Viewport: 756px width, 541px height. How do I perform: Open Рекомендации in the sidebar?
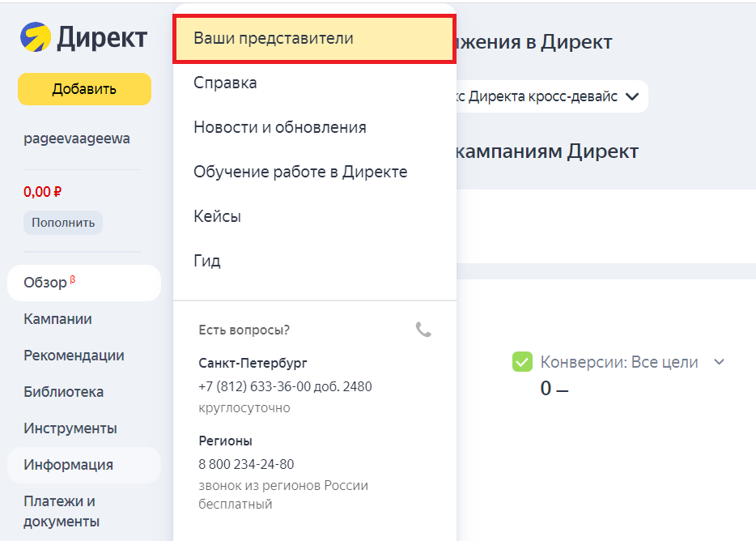coord(74,356)
